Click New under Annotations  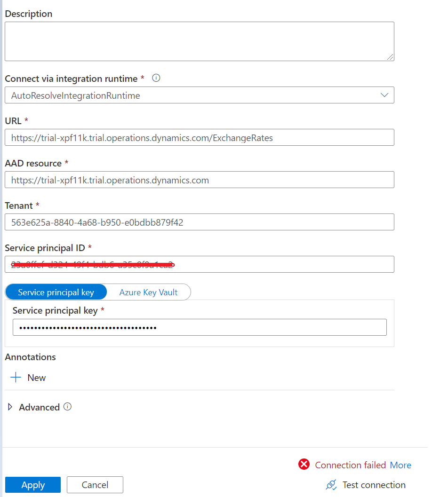[x=37, y=377]
